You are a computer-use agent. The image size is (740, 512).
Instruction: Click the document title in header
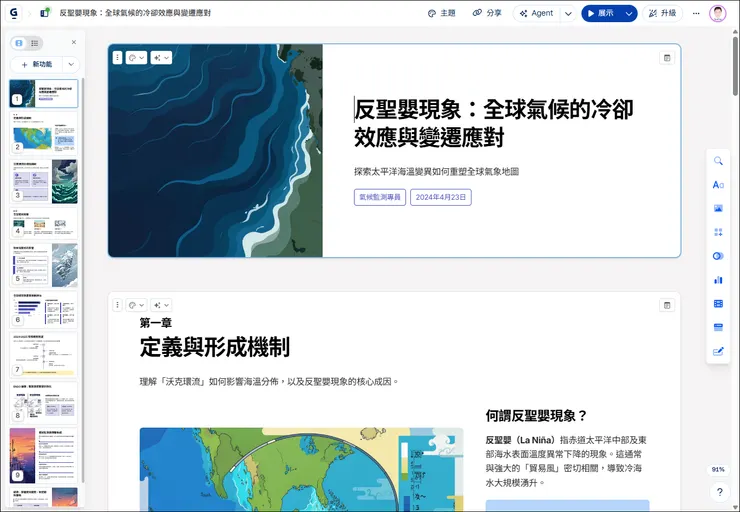[x=135, y=13]
